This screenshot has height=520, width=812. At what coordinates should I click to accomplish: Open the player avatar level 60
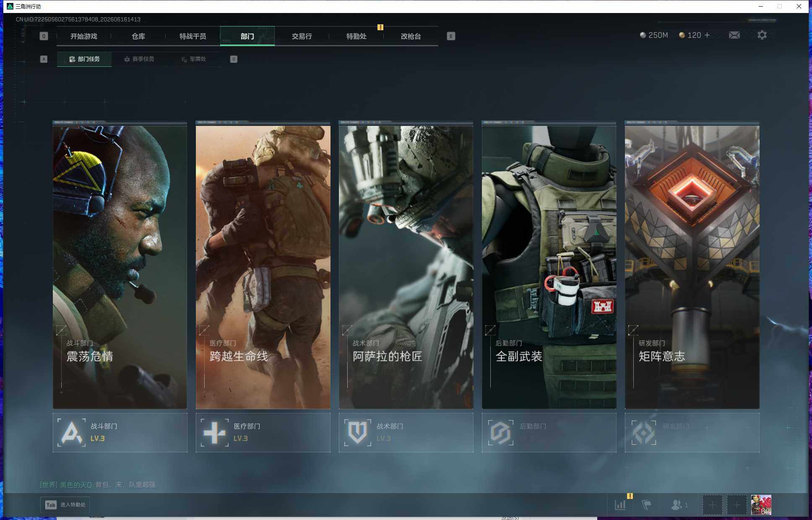tap(761, 505)
